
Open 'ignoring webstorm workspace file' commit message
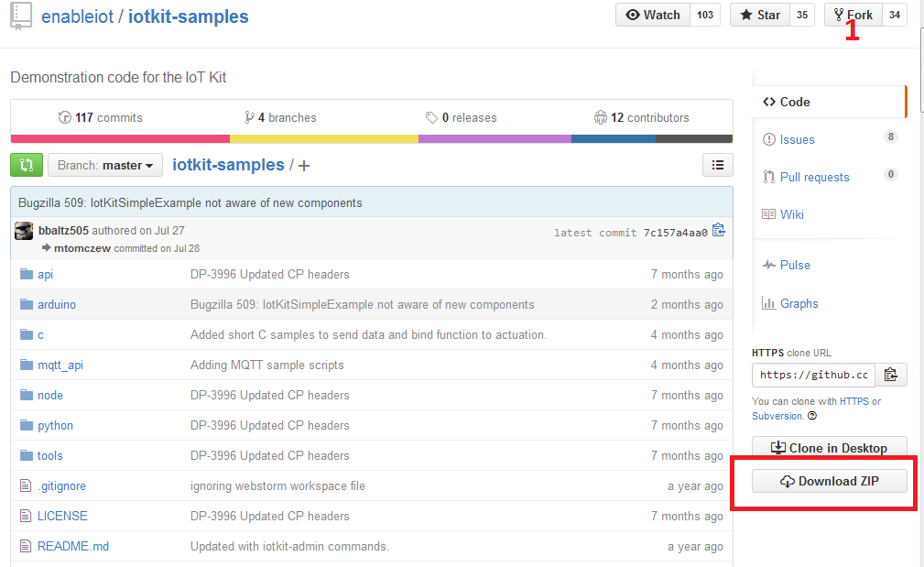[x=277, y=486]
